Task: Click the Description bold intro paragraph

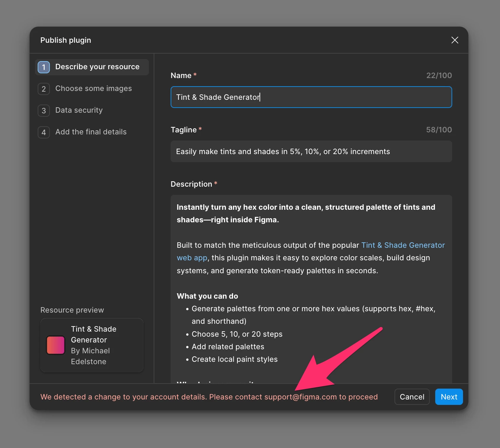Action: tap(306, 213)
